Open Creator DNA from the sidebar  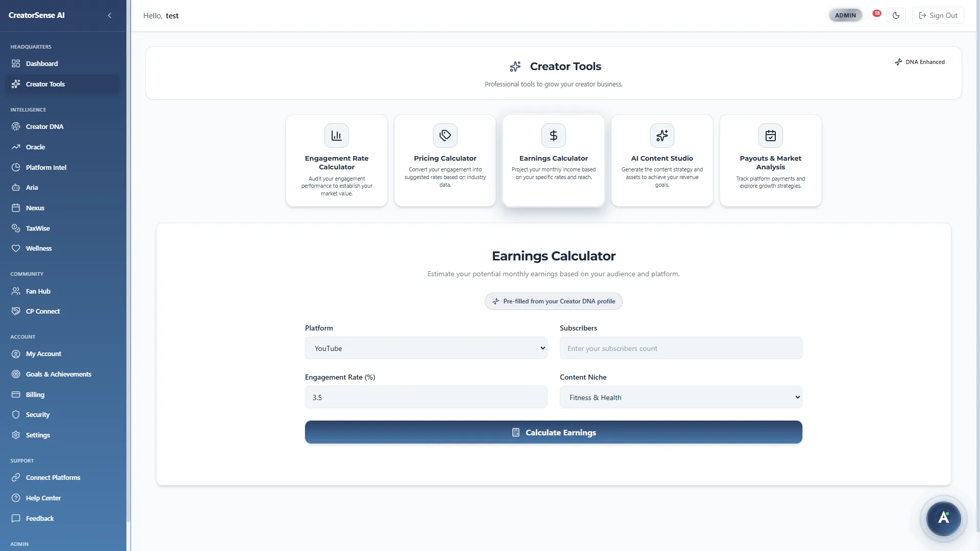45,126
